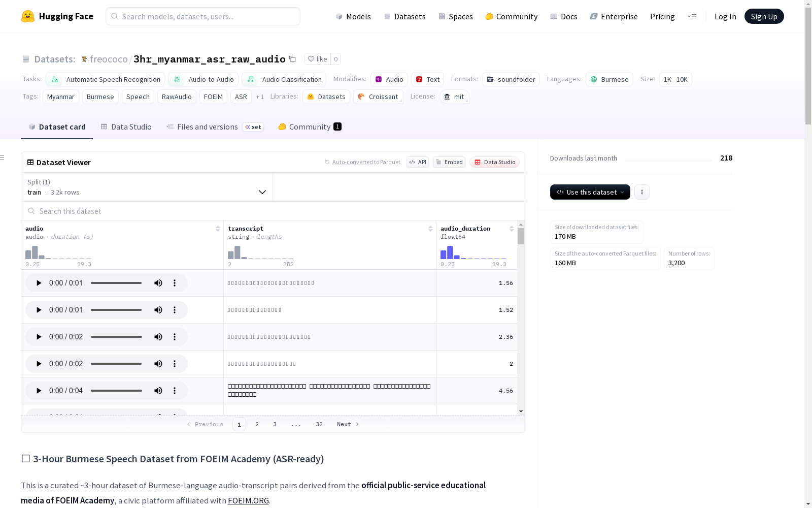The image size is (812, 508).
Task: Mute the 4.56 second audio row
Action: click(158, 391)
